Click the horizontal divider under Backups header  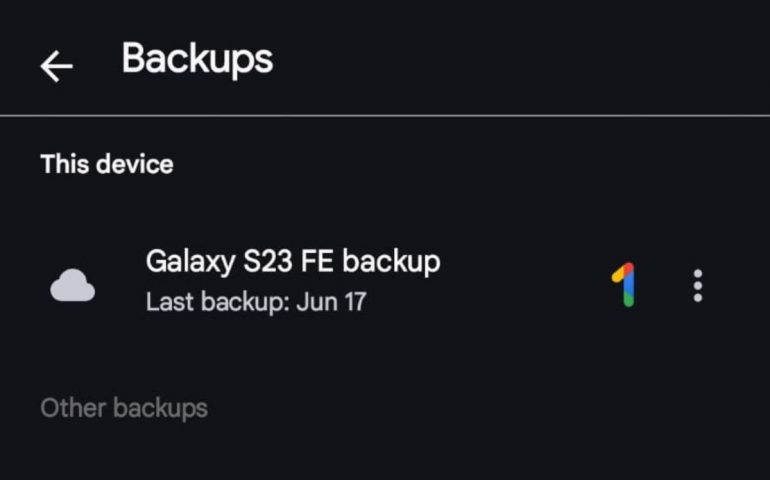click(385, 116)
